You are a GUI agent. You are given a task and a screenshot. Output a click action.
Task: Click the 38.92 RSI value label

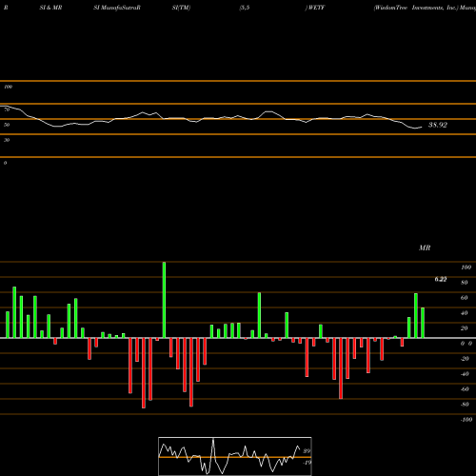click(438, 125)
